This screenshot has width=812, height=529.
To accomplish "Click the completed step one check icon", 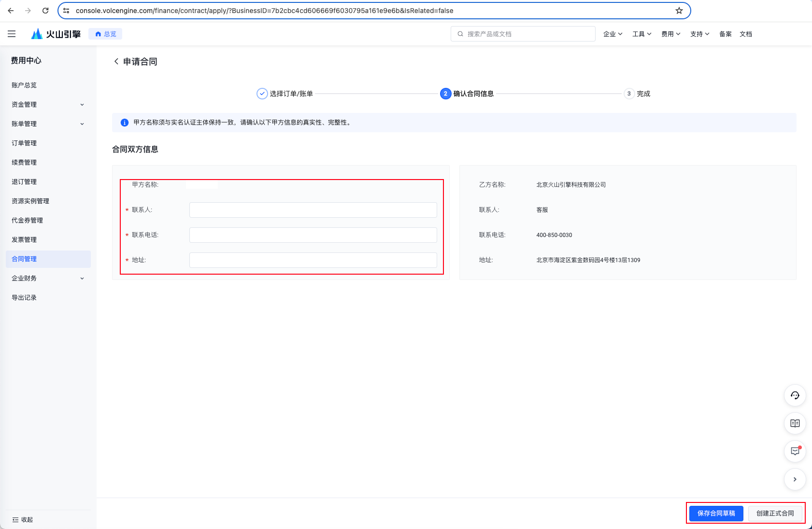I will (262, 94).
